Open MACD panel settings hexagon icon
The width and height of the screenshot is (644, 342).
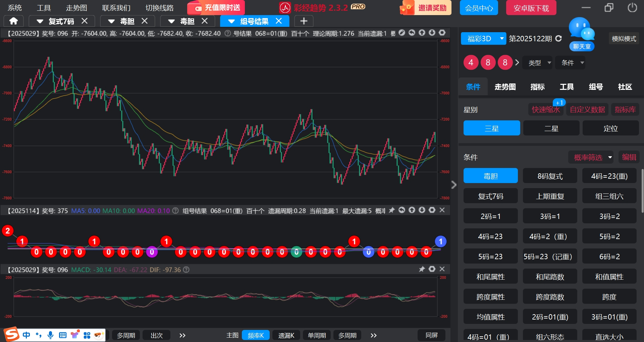[x=432, y=269]
